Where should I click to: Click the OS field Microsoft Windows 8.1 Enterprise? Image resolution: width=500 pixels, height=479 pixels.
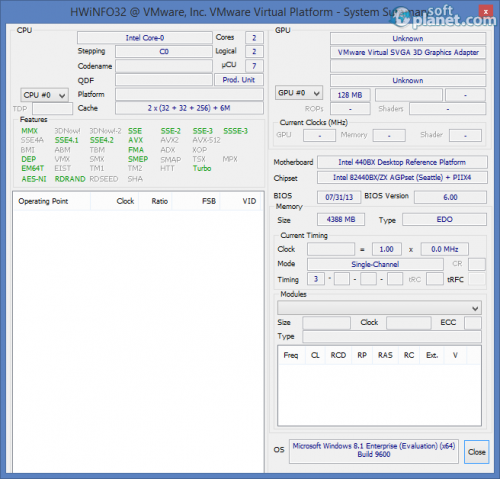pos(374,450)
